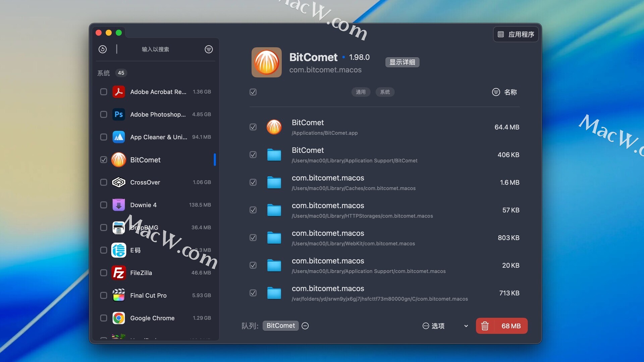Click the grid icon in 应用程序 button
Viewport: 644px width, 362px height.
tap(501, 34)
